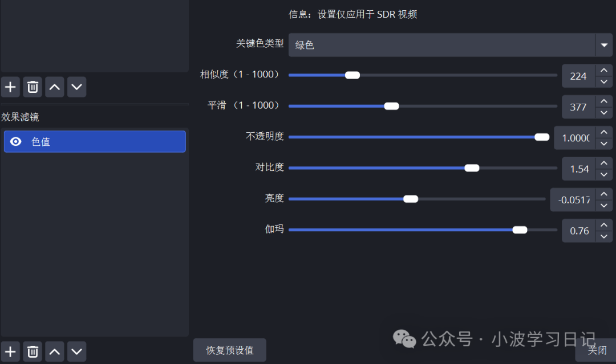Click the 关闭 button to close dialog
Image resolution: width=616 pixels, height=364 pixels.
[597, 351]
